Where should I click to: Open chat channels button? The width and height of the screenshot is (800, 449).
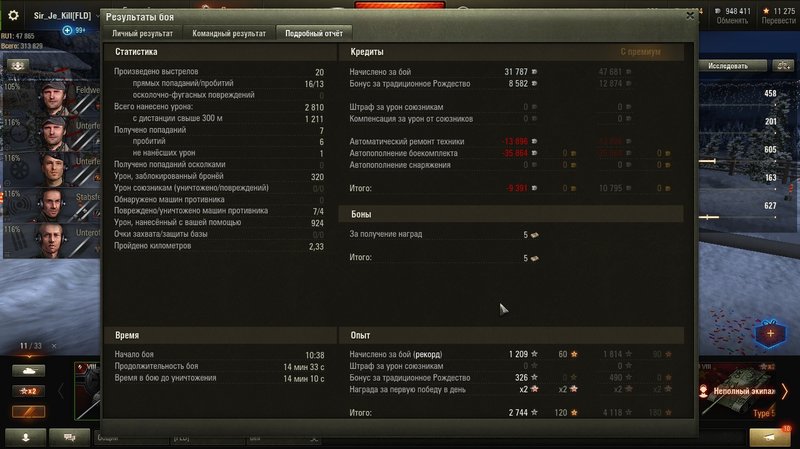70,438
